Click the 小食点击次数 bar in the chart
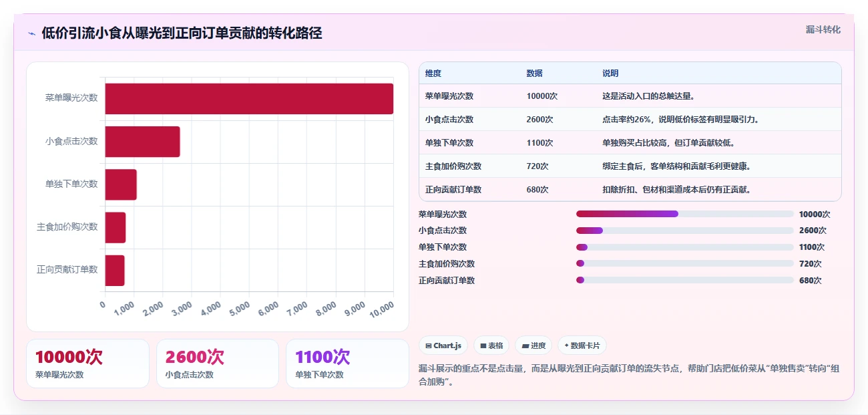The height and width of the screenshot is (415, 868). (142, 142)
